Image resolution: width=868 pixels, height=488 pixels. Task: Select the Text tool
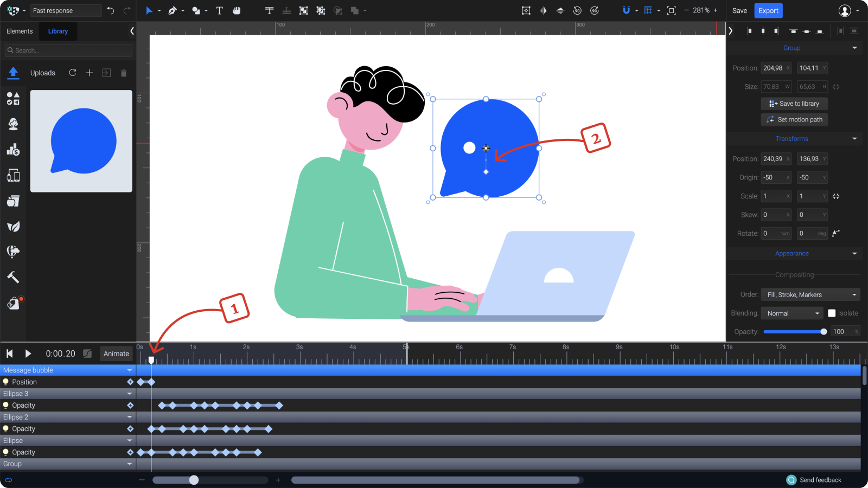[x=219, y=10]
